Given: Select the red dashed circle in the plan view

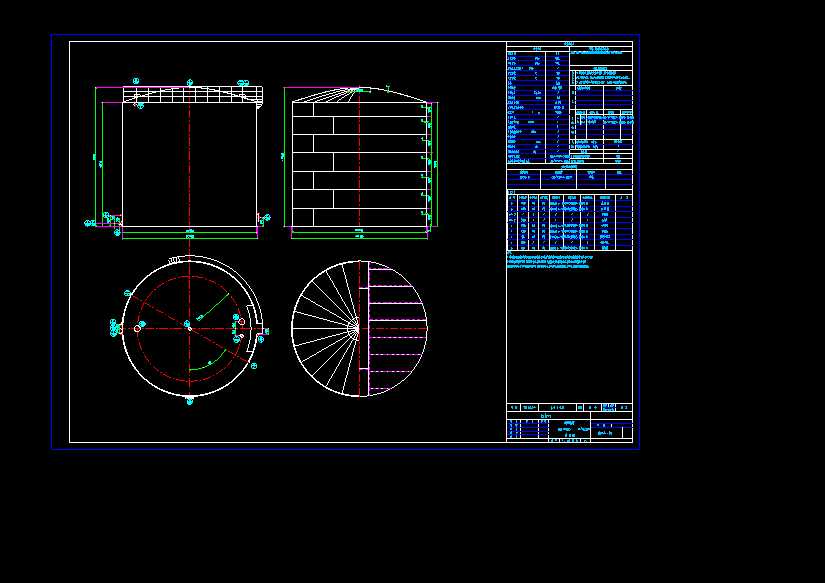Looking at the screenshot, I should [190, 328].
